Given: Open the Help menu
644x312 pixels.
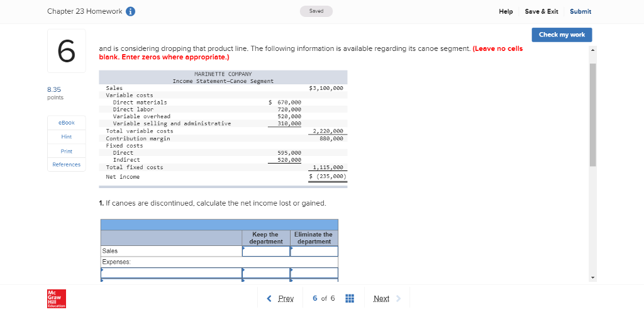Looking at the screenshot, I should click(506, 11).
